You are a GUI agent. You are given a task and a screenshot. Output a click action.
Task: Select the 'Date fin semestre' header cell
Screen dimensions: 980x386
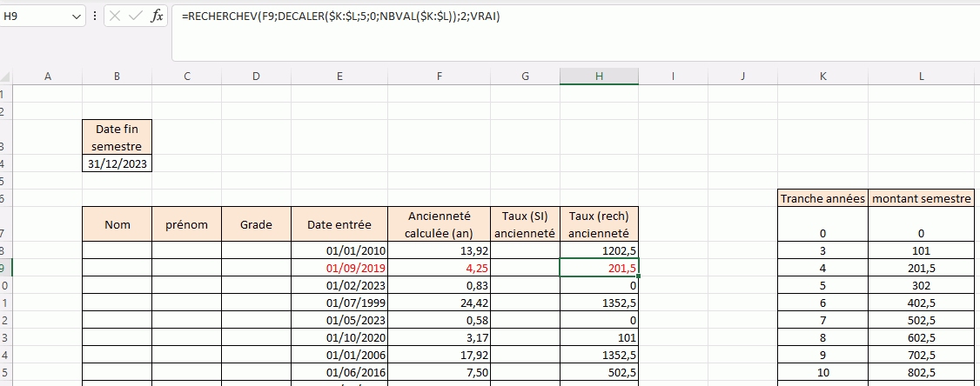[x=117, y=137]
